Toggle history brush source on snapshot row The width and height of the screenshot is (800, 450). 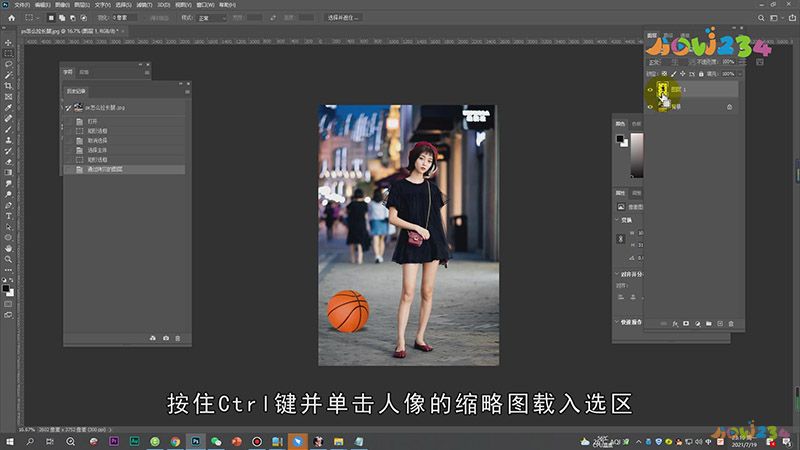[x=68, y=108]
